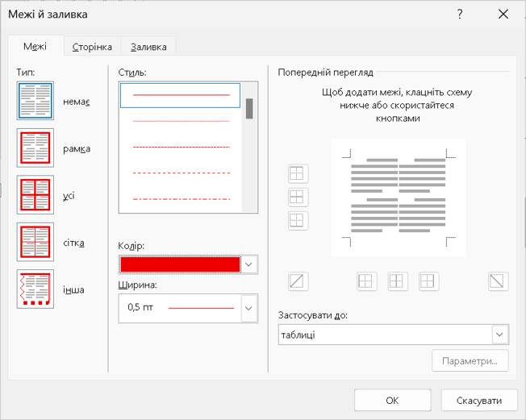Screen dimensions: 526x420
Task: Switch to the Межі tab
Action: (35, 46)
